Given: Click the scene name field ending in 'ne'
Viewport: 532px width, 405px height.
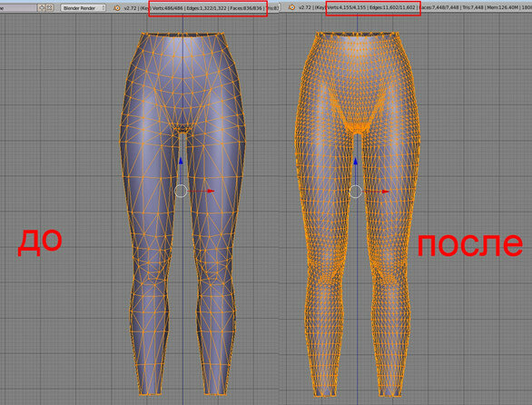Looking at the screenshot, I should [18, 7].
